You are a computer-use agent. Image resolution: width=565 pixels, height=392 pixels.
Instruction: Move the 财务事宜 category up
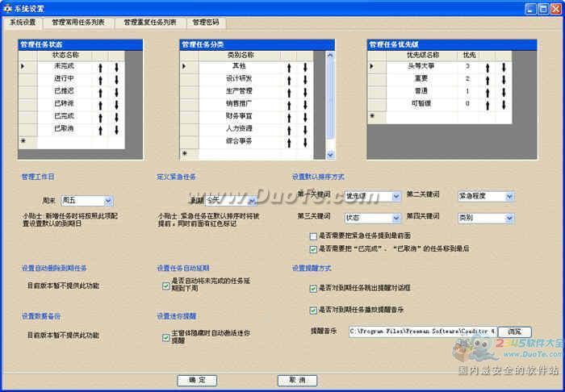tap(289, 117)
